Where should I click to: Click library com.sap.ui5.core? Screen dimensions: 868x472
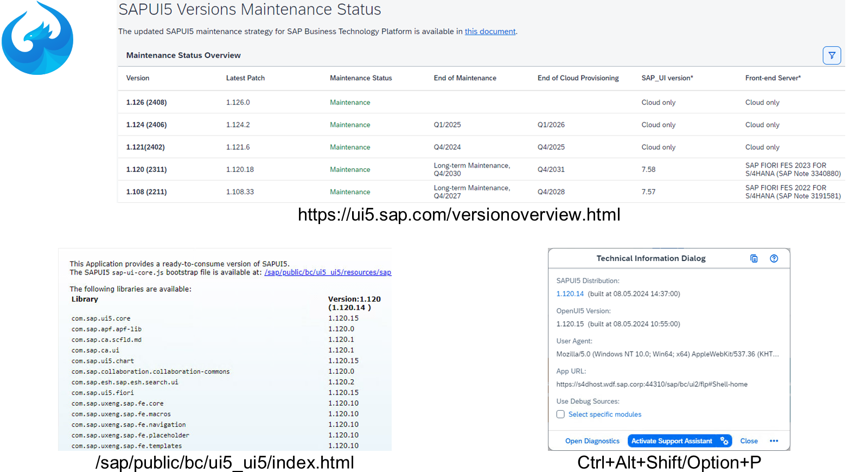click(x=101, y=318)
